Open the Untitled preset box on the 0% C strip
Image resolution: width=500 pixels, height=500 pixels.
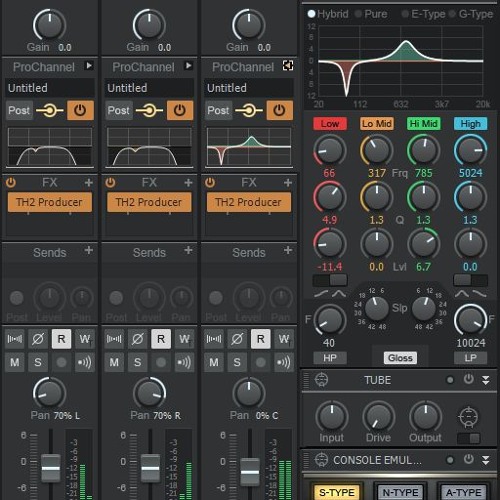[249, 88]
